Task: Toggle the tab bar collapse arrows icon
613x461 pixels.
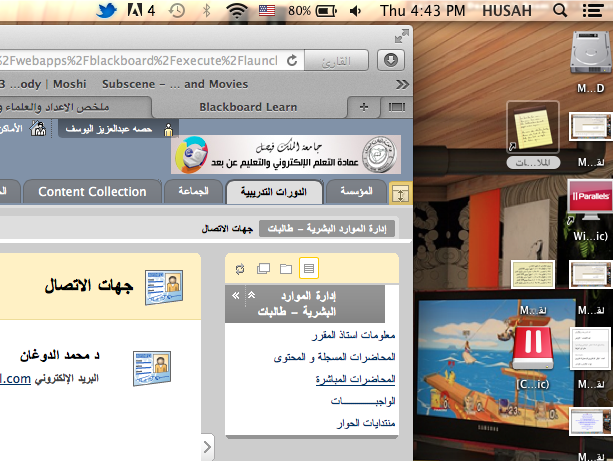Action: [400, 194]
